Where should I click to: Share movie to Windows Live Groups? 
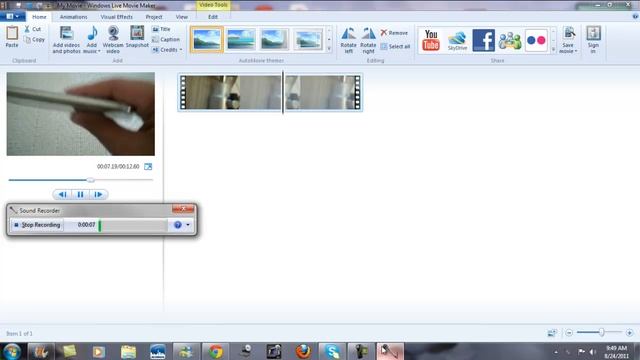tap(510, 40)
